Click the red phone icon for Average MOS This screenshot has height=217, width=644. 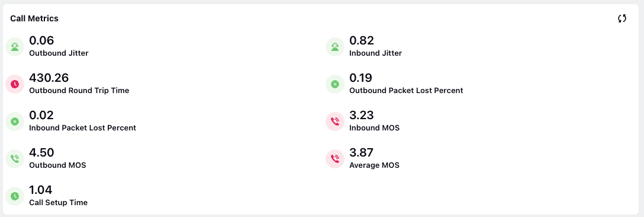click(335, 159)
